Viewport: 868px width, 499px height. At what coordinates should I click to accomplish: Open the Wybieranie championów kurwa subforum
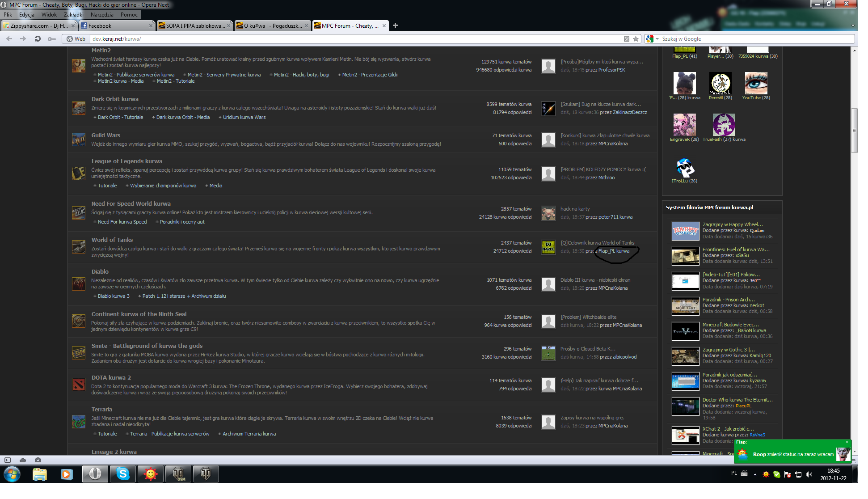163,186
